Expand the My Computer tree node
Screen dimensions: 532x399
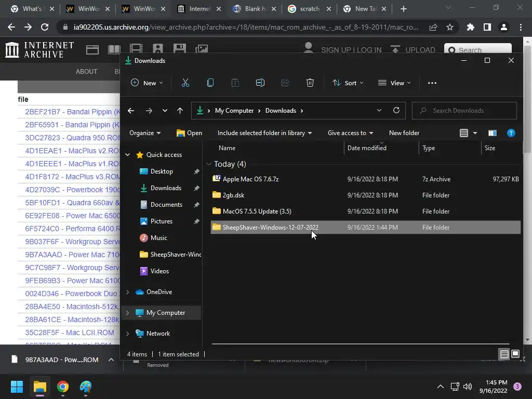point(128,313)
